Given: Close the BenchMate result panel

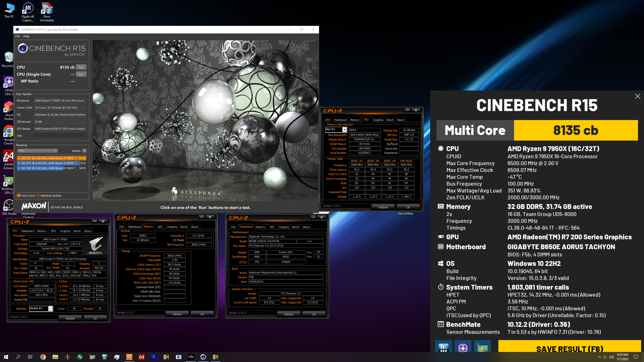Looking at the screenshot, I should [x=637, y=96].
